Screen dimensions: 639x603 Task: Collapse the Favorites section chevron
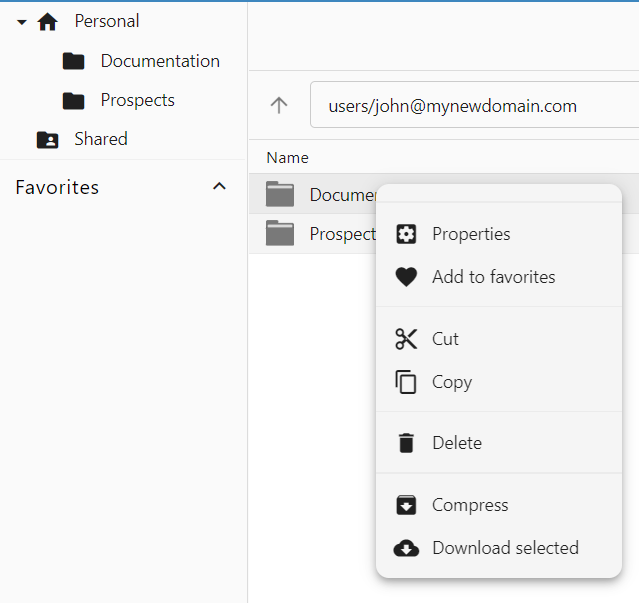[220, 187]
